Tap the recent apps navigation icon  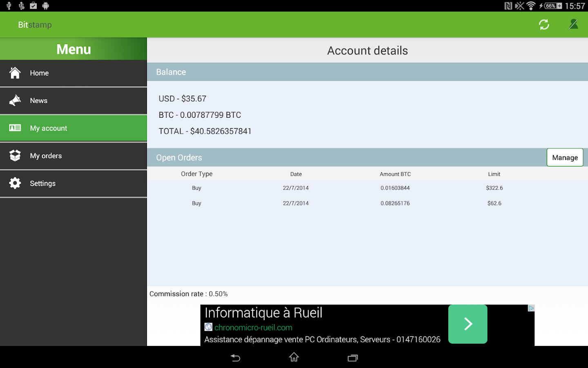353,358
